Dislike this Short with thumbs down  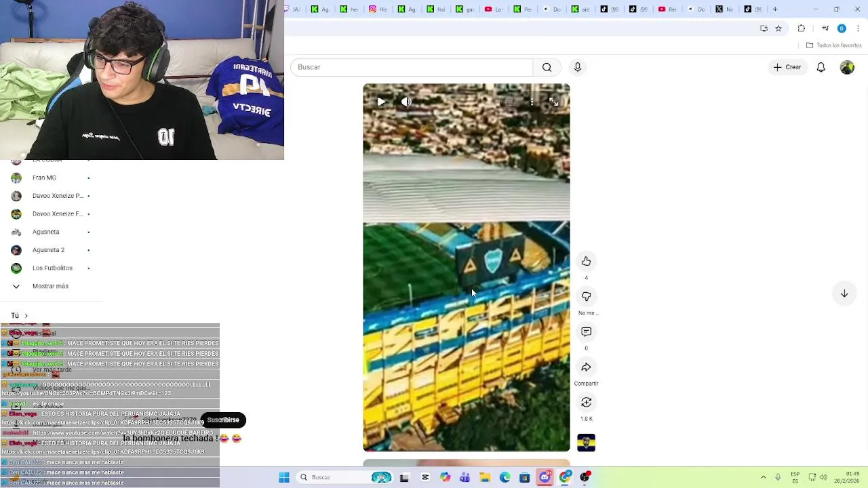click(x=587, y=296)
